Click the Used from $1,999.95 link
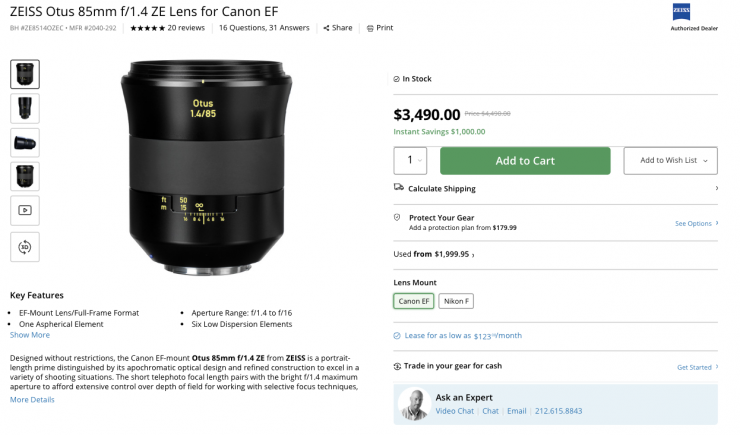740x435 pixels. pyautogui.click(x=434, y=255)
